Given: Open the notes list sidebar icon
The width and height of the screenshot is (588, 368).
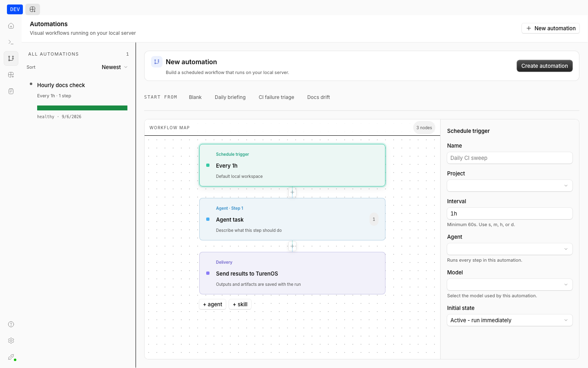Looking at the screenshot, I should pyautogui.click(x=11, y=91).
